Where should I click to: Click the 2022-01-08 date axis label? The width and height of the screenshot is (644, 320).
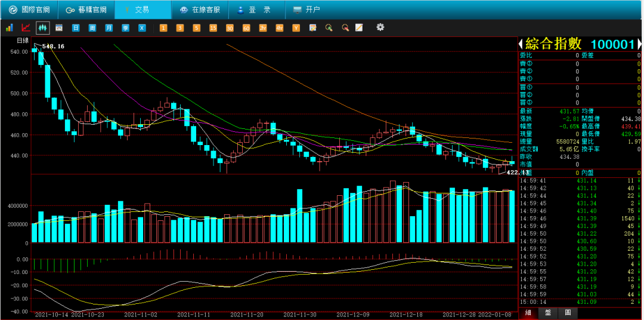click(494, 314)
